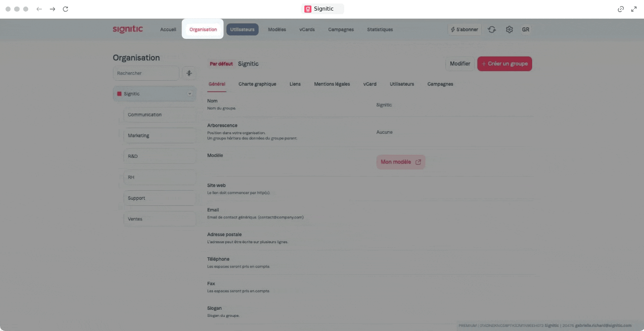Click the red square icon beside Signitic group
Screen dimensions: 644x331
[x=119, y=94]
